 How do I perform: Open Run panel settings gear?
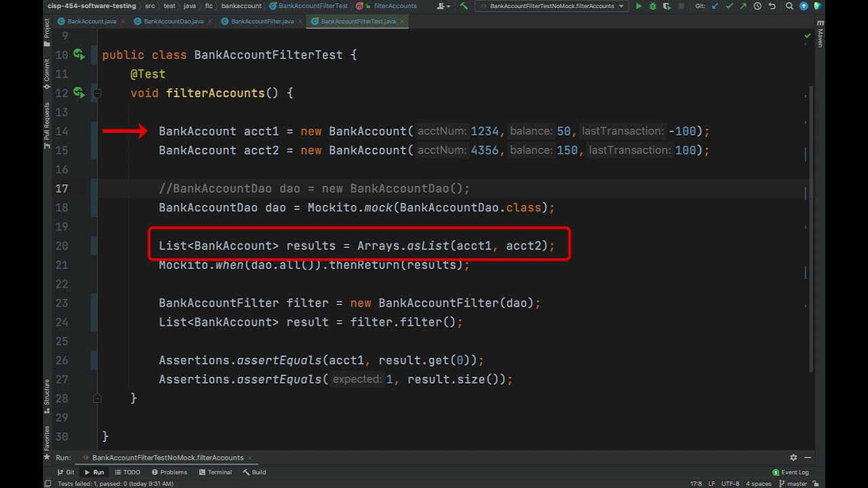[x=793, y=457]
